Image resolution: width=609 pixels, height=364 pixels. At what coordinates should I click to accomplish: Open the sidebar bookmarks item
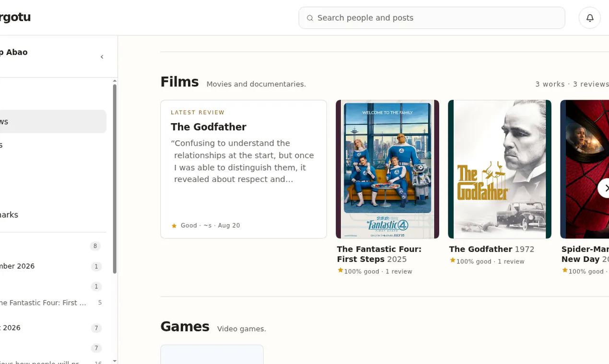(53, 215)
